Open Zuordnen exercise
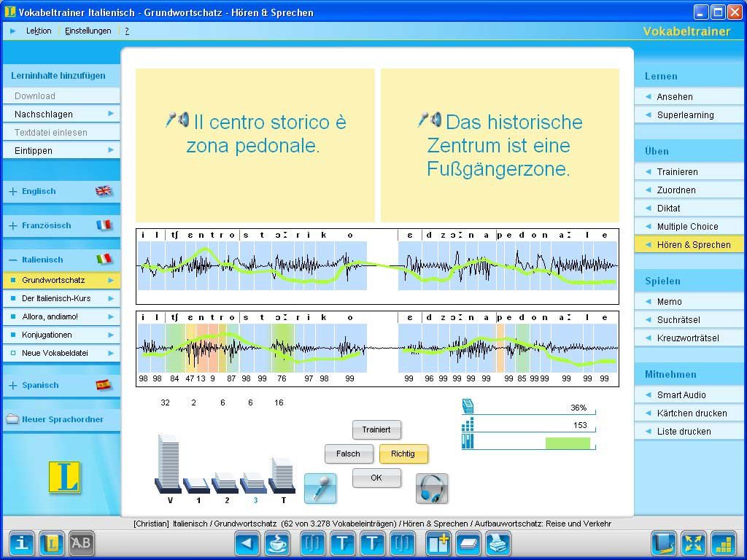Image resolution: width=747 pixels, height=560 pixels. pos(689,190)
